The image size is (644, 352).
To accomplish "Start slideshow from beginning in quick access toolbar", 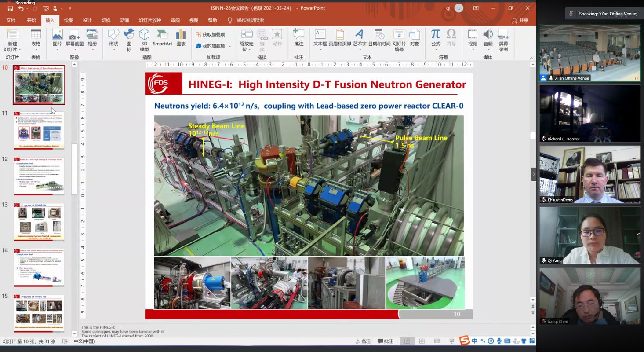I will [45, 8].
